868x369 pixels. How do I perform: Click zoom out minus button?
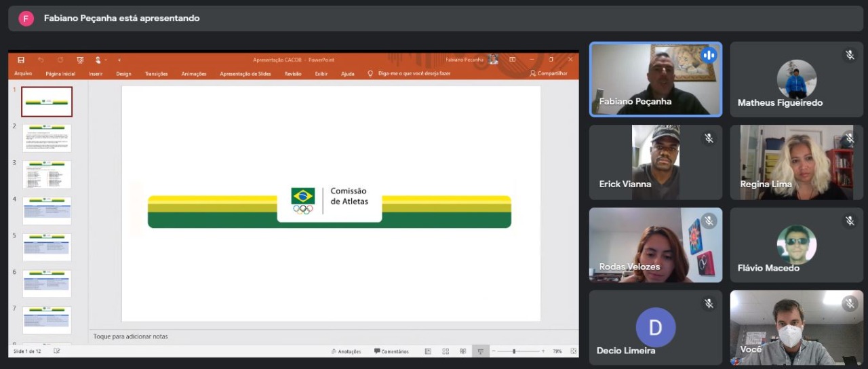click(494, 351)
